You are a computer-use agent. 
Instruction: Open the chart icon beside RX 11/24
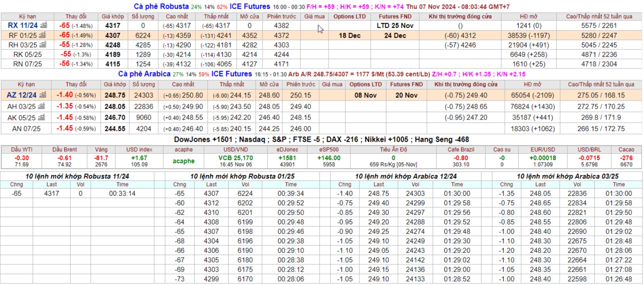(43, 25)
